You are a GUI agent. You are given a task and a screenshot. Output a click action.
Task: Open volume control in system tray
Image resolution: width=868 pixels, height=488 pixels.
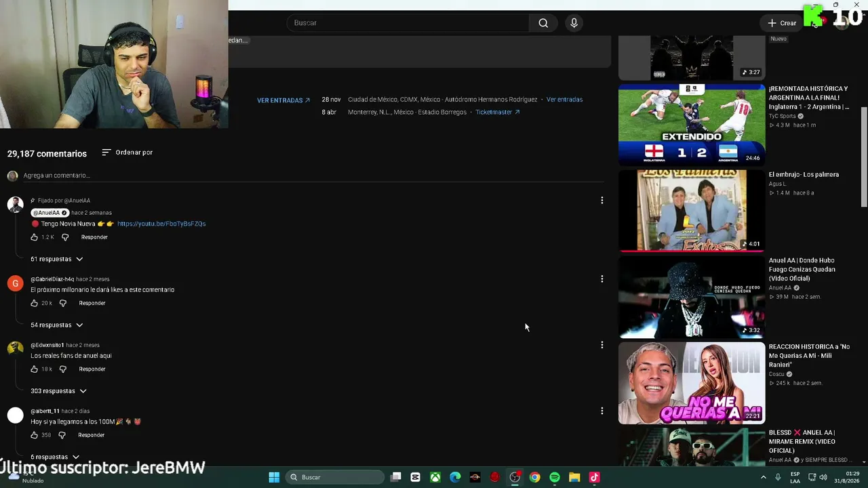pos(823,477)
